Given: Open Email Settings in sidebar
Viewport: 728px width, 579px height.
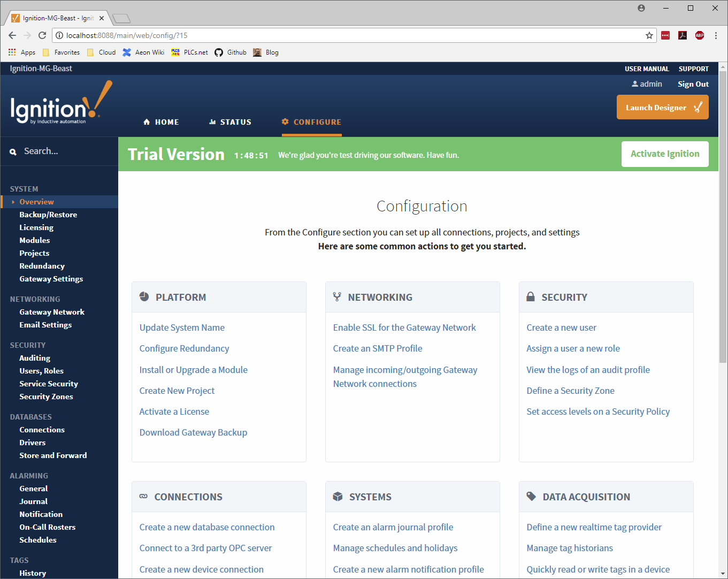Looking at the screenshot, I should click(x=45, y=325).
